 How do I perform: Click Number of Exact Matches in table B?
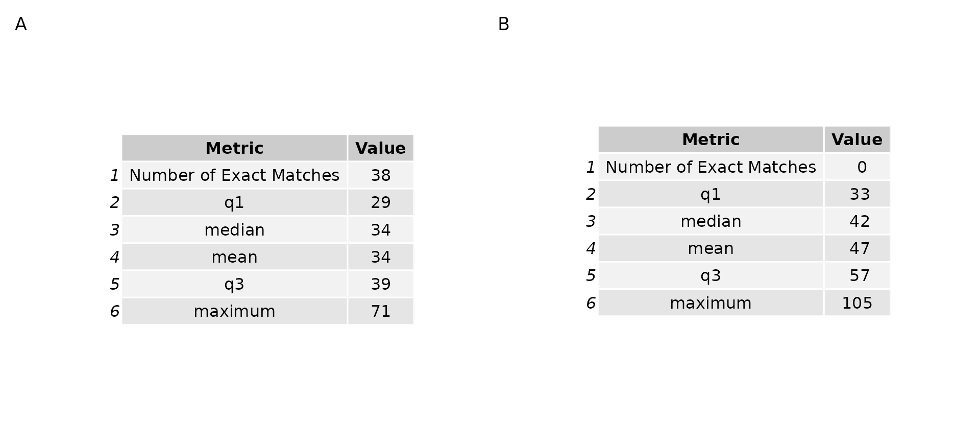pos(710,167)
